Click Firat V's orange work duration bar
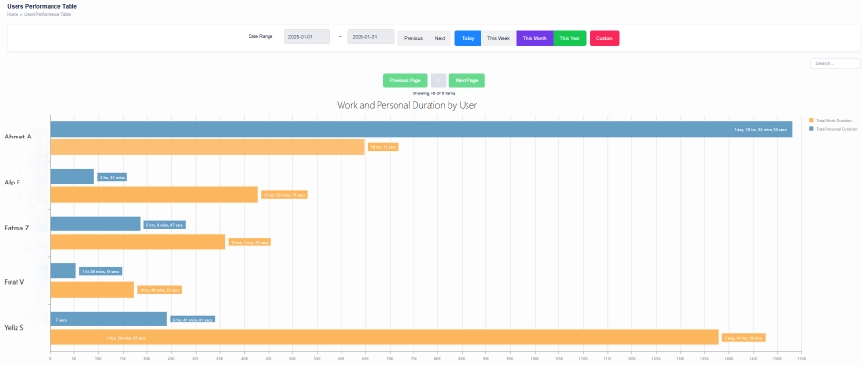The height and width of the screenshot is (367, 862). (92, 290)
